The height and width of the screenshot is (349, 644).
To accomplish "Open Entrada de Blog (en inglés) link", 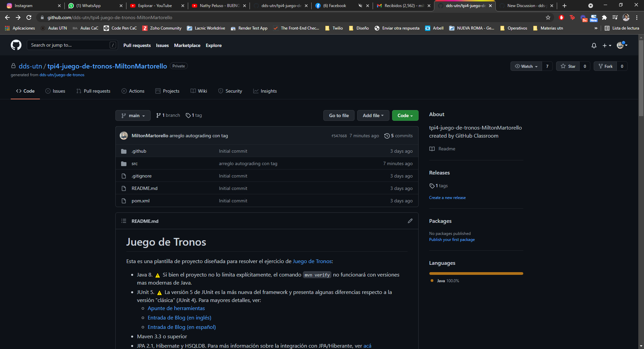I will pos(179,317).
